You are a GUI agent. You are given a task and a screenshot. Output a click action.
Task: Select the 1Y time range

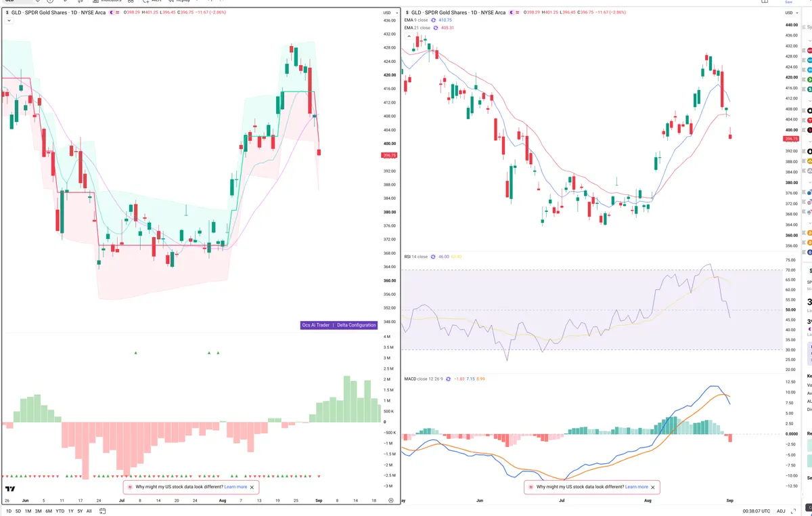pyautogui.click(x=70, y=511)
